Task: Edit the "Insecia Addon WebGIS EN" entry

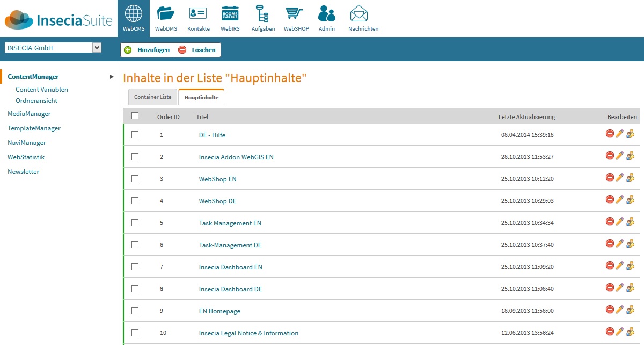Action: tap(619, 156)
